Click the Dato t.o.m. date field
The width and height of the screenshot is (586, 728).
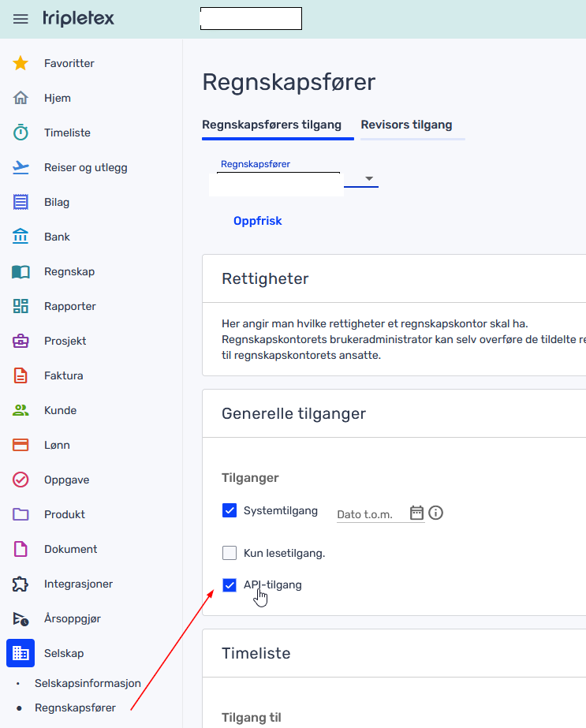pos(371,514)
